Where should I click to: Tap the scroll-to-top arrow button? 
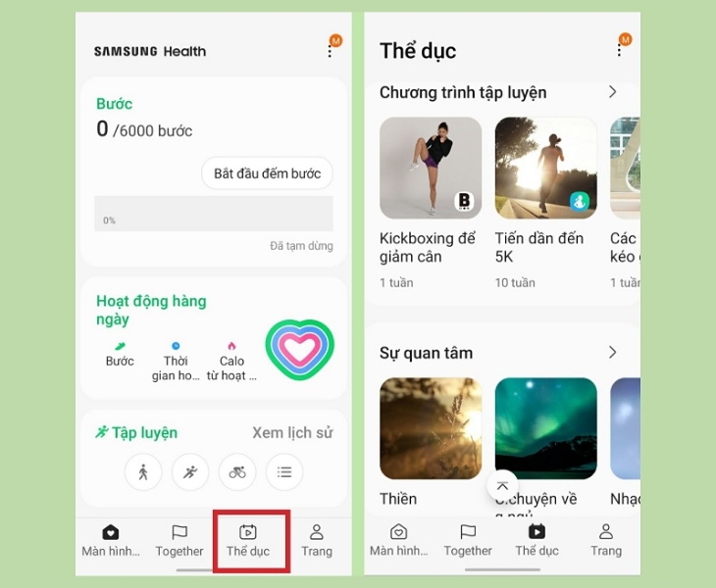click(502, 485)
